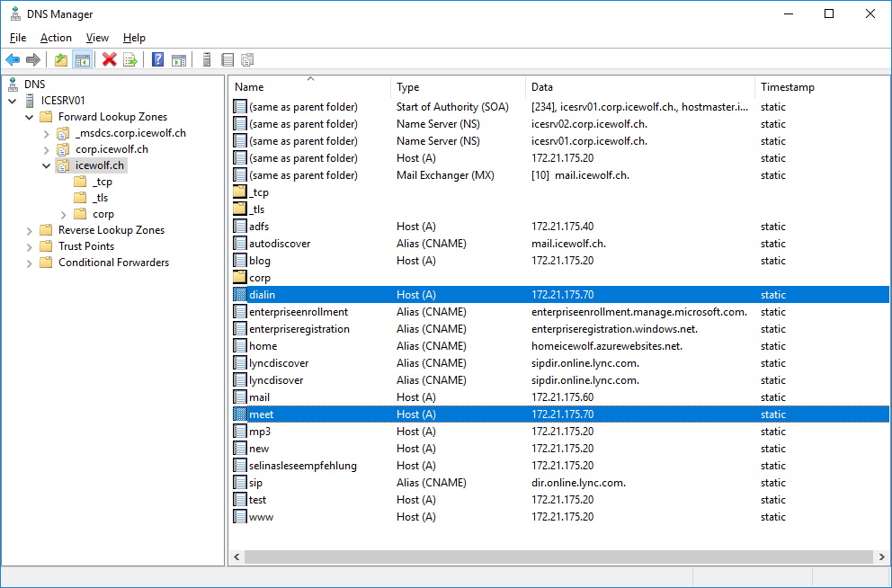Sort by the Type column header

(x=458, y=87)
